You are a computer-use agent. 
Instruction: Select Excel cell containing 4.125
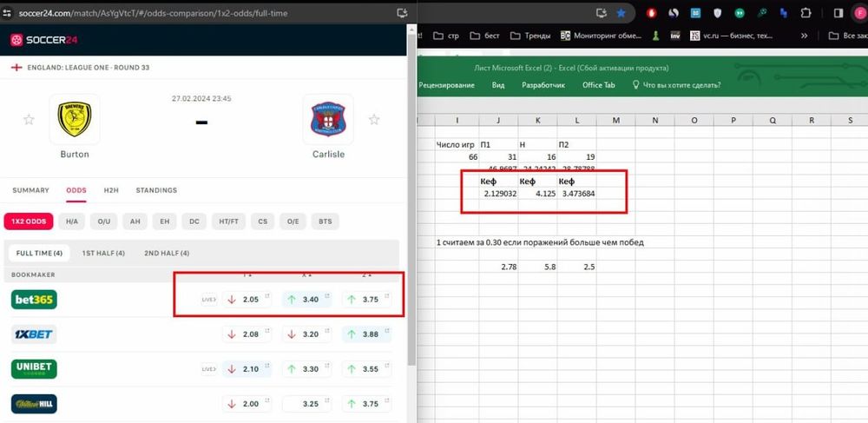pyautogui.click(x=537, y=194)
